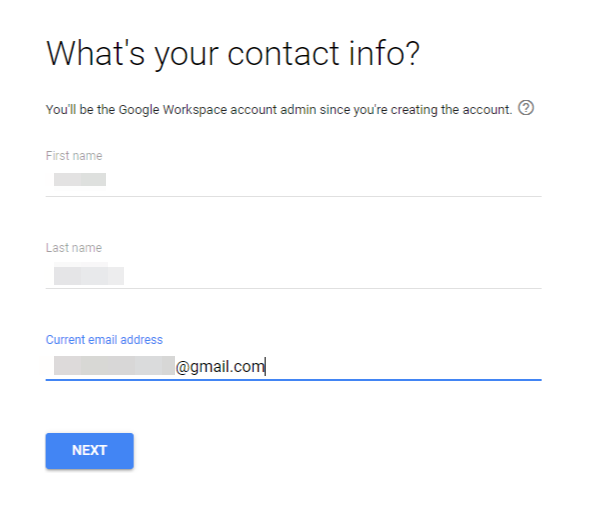The image size is (590, 510).
Task: Click the NEXT button
Action: tap(90, 451)
